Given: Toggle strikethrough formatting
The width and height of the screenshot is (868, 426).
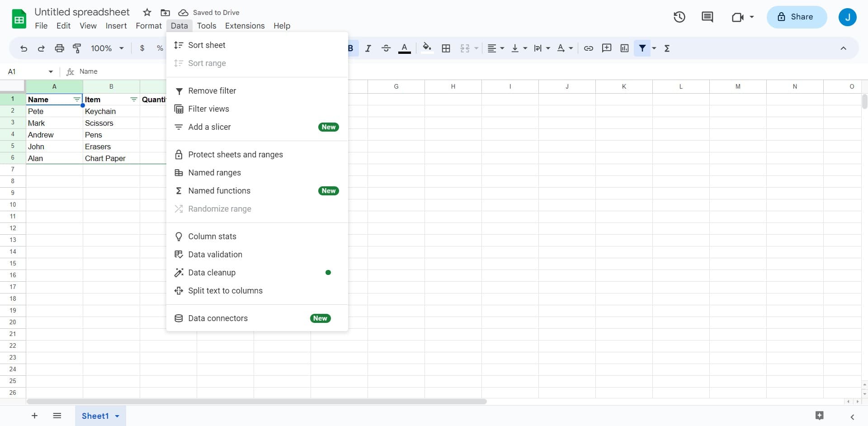Looking at the screenshot, I should click(386, 48).
